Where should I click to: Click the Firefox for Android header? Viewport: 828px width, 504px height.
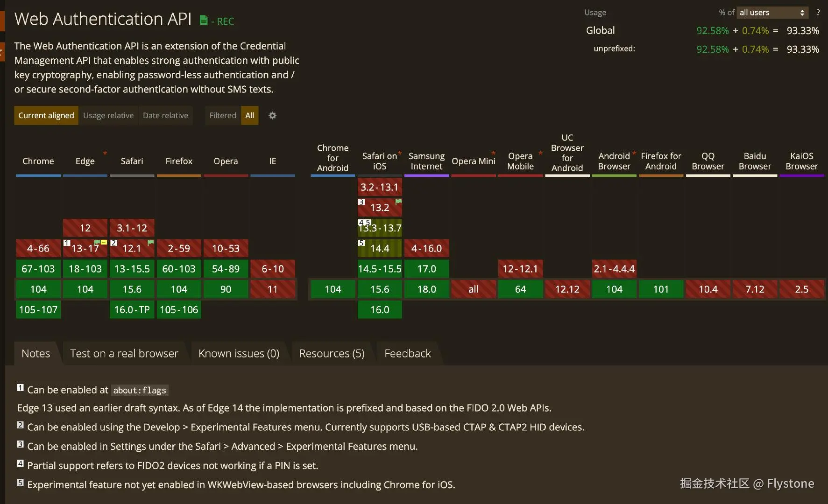coord(661,161)
